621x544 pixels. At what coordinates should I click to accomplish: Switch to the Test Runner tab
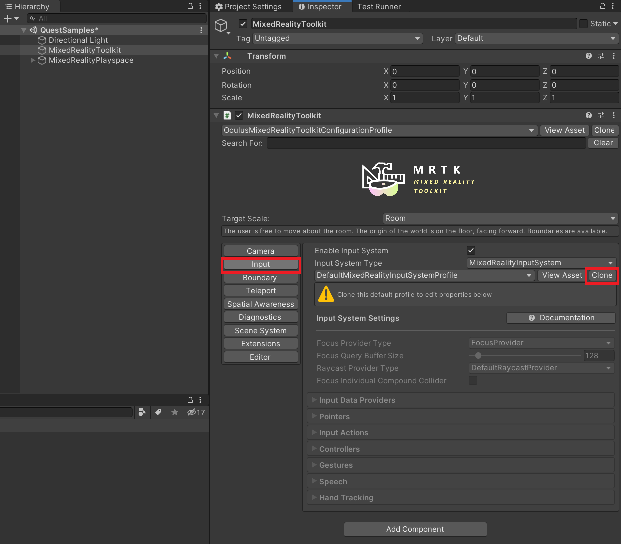point(379,7)
